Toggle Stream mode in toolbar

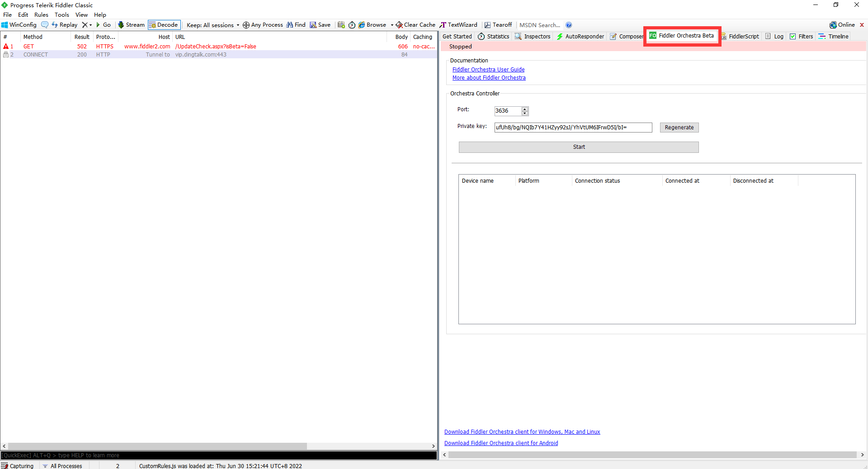click(131, 25)
